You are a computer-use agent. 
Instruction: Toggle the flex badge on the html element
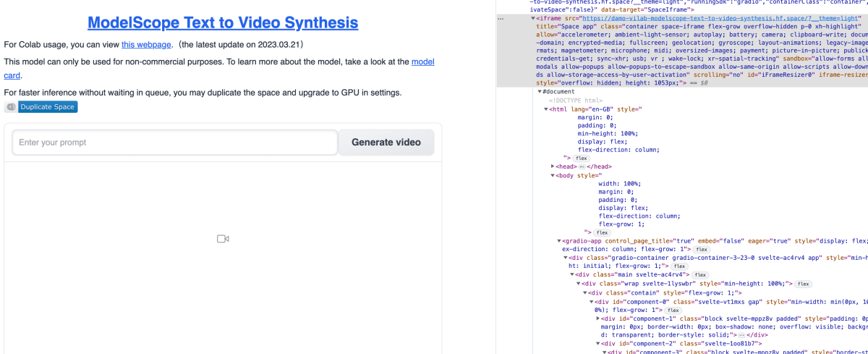click(582, 158)
